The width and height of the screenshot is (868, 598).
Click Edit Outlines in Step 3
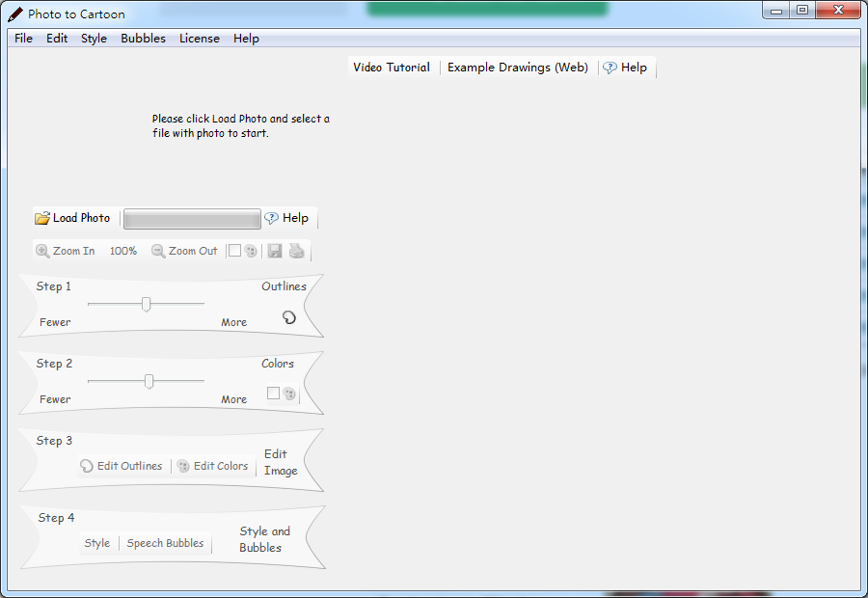(x=122, y=466)
